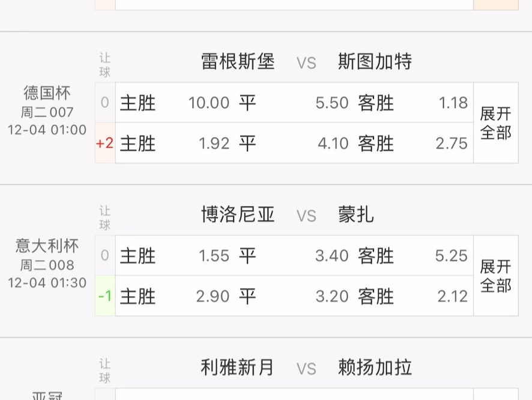The width and height of the screenshot is (532, 400).
Task: Pick handicap -1 主胜 at 2.90
Action: [175, 296]
